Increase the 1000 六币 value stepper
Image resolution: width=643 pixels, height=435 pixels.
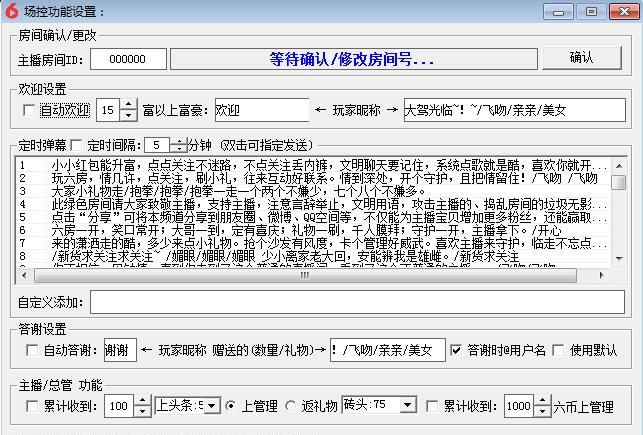(x=542, y=400)
